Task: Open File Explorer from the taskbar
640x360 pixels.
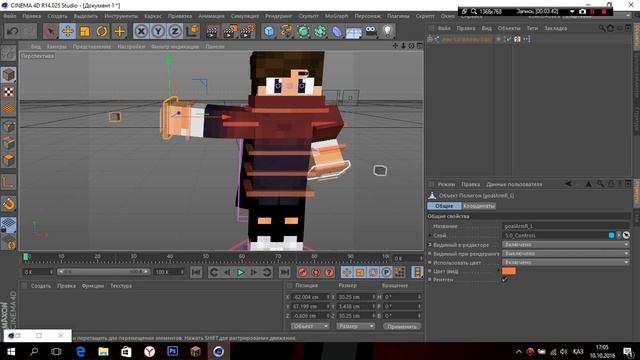Action: click(103, 351)
